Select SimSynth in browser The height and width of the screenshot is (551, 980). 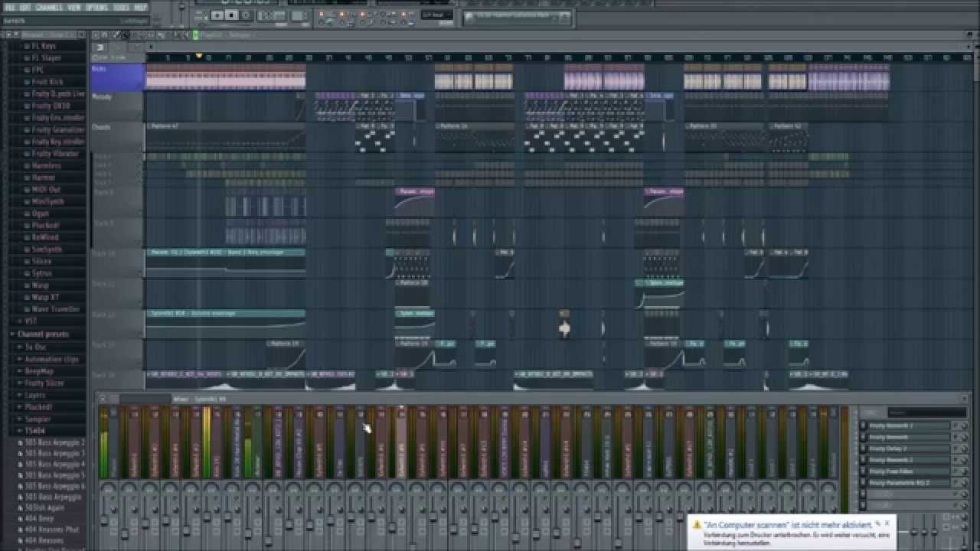pyautogui.click(x=47, y=249)
